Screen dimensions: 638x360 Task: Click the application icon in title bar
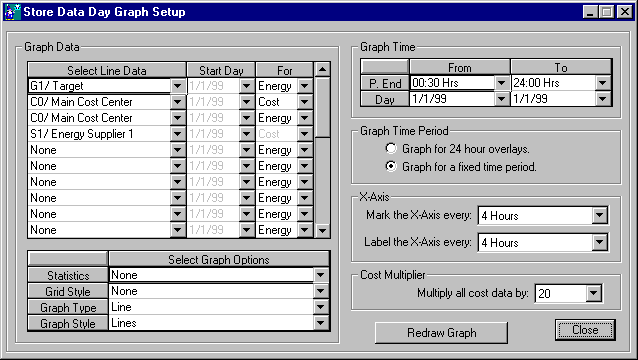(x=12, y=12)
